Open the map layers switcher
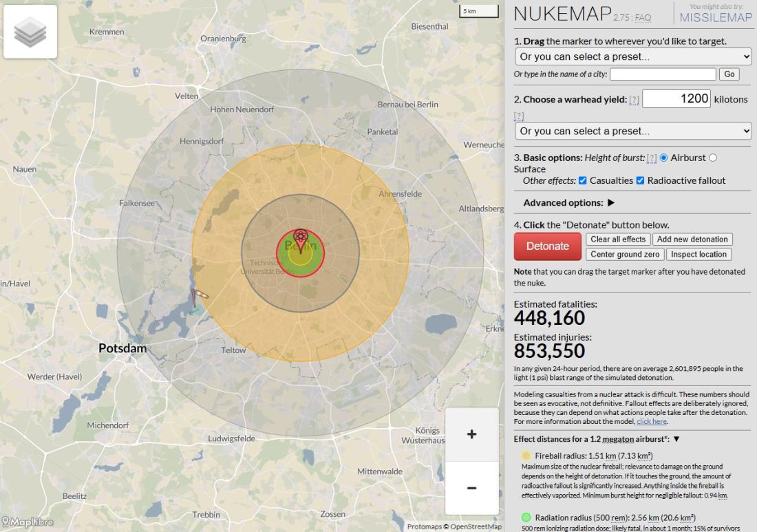This screenshot has height=532, width=757. pos(30,32)
